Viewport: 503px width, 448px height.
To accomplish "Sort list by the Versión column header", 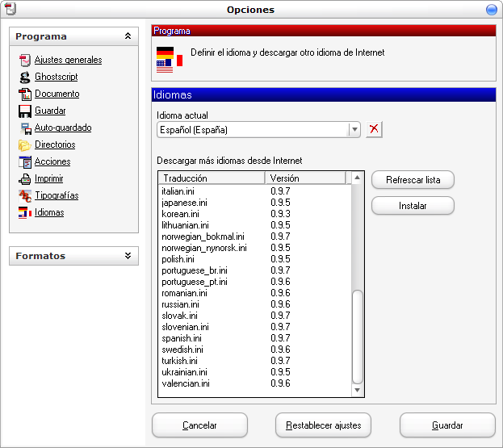I will click(x=304, y=178).
